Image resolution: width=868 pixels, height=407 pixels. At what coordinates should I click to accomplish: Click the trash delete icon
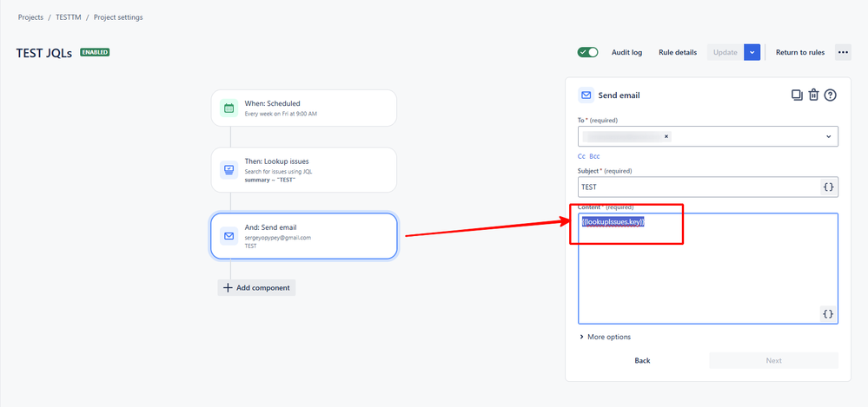pyautogui.click(x=813, y=95)
